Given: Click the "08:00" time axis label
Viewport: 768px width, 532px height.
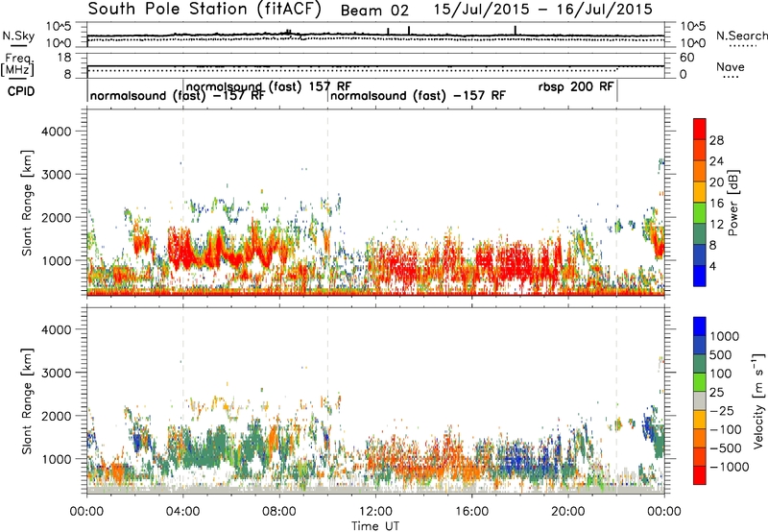Looking at the screenshot, I should coord(279,512).
